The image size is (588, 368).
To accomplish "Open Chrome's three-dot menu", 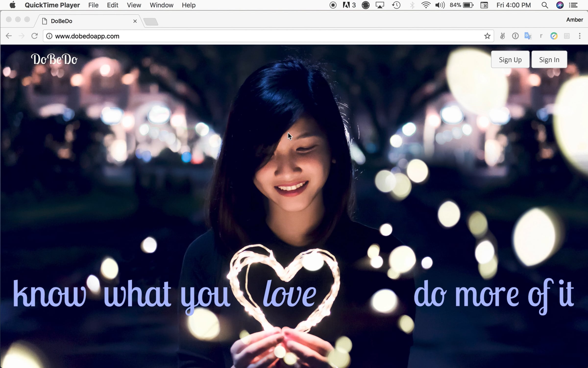I will pos(579,36).
